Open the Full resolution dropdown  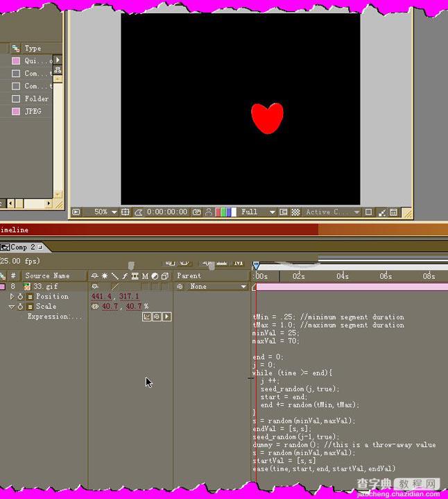[x=258, y=212]
